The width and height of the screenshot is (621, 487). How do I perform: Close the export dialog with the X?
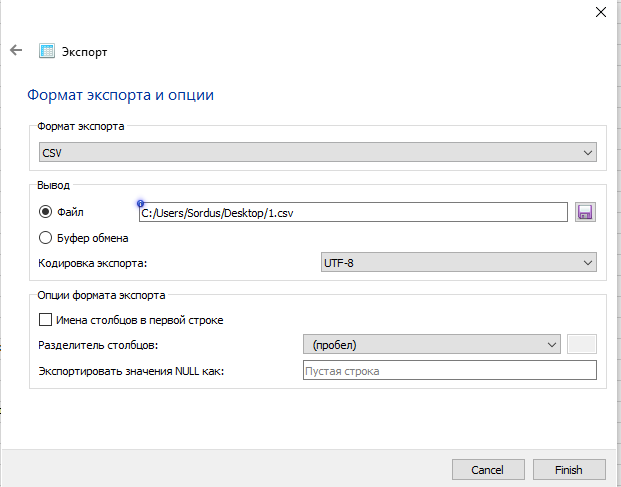(600, 13)
